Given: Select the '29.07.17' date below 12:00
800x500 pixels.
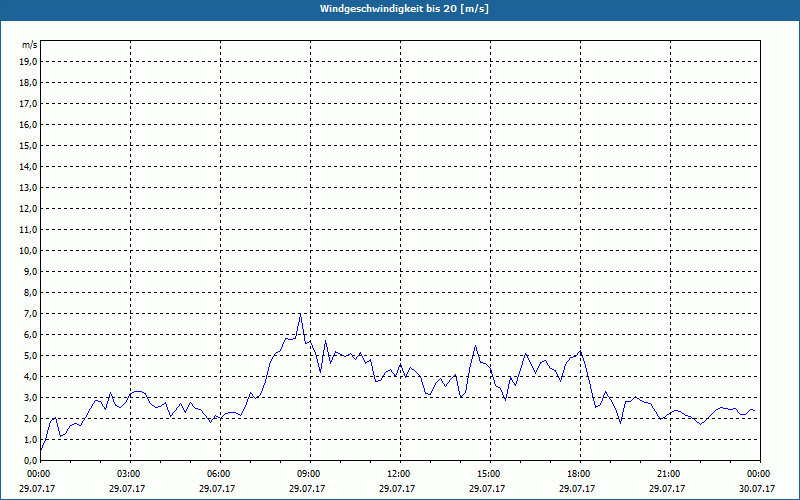Looking at the screenshot, I should [397, 489].
